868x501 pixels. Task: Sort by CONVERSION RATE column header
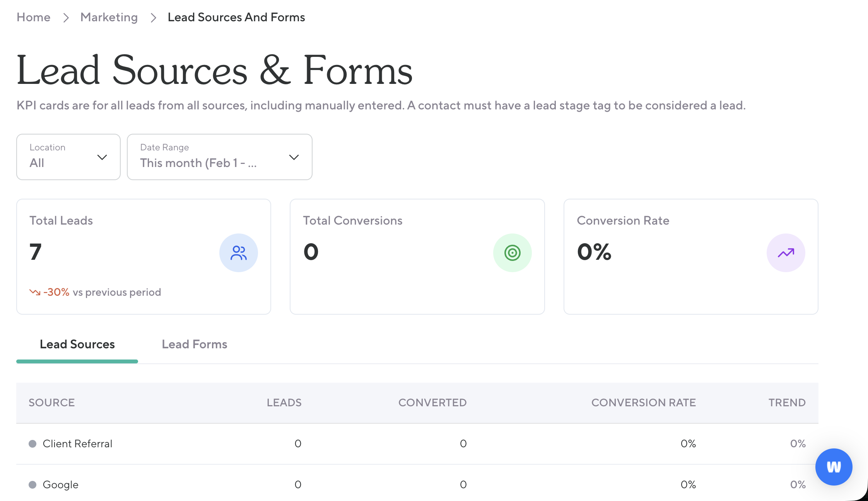[x=643, y=402]
